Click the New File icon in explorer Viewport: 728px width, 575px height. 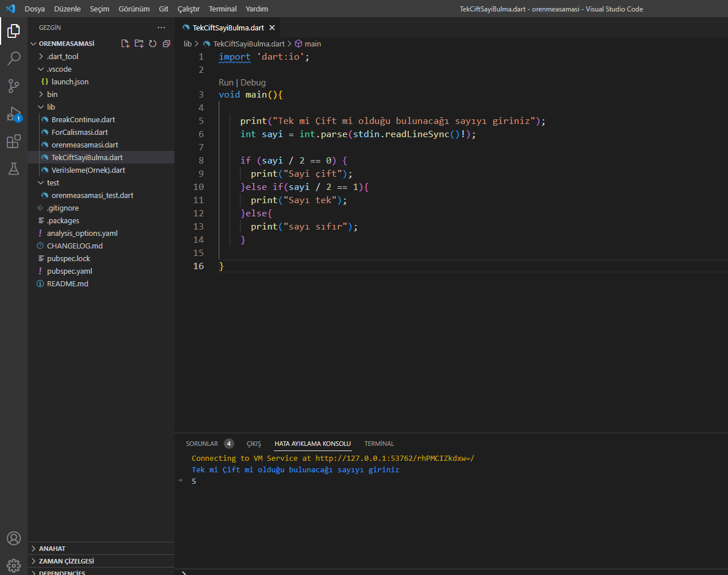[125, 44]
